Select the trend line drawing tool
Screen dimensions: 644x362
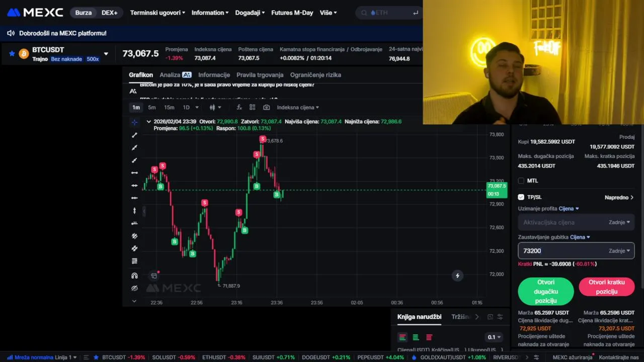click(134, 135)
